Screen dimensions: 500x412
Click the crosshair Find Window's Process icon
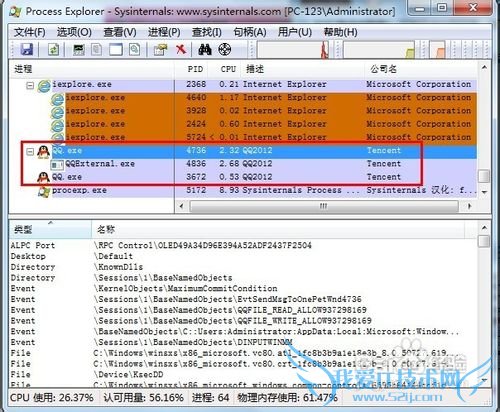225,49
